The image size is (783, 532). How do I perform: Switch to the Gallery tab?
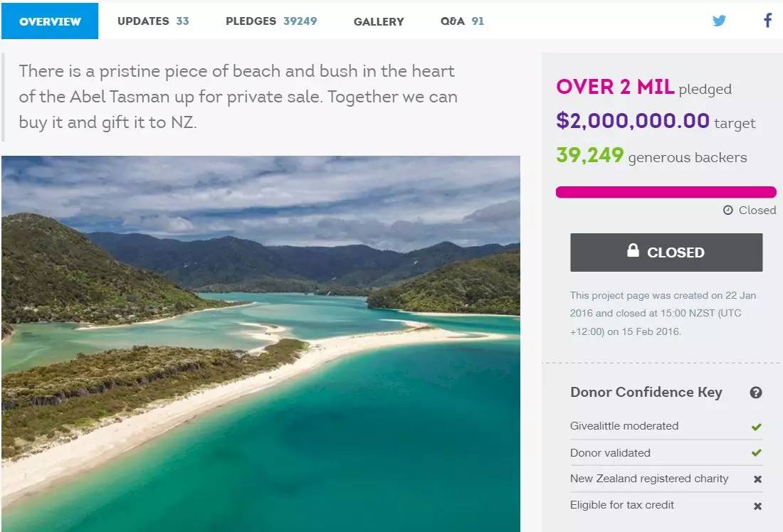[x=379, y=21]
